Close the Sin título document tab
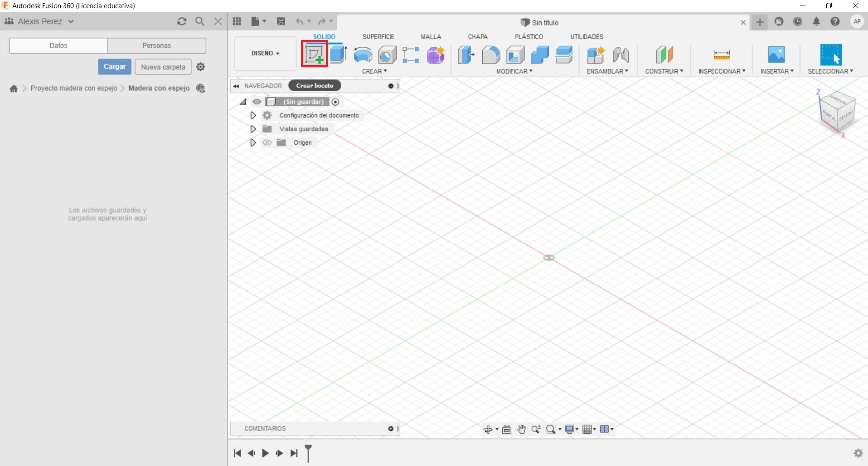 (743, 22)
